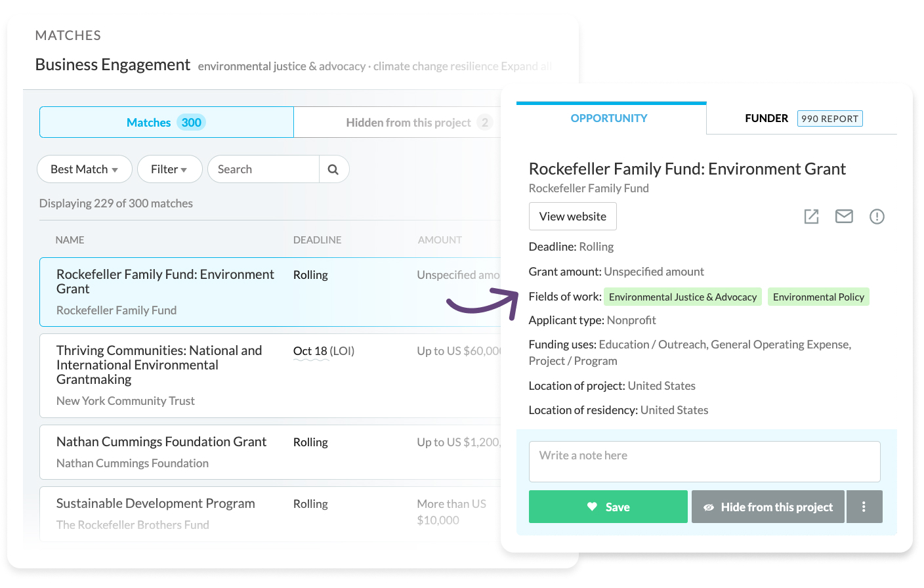Viewport: 924px width, 588px height.
Task: Switch to the FUNDER tab
Action: pyautogui.click(x=766, y=118)
